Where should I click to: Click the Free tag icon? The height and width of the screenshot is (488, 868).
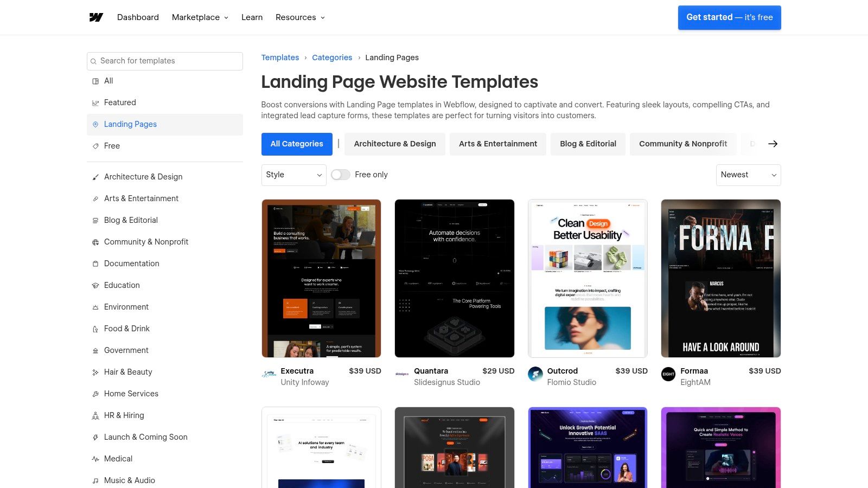point(95,146)
